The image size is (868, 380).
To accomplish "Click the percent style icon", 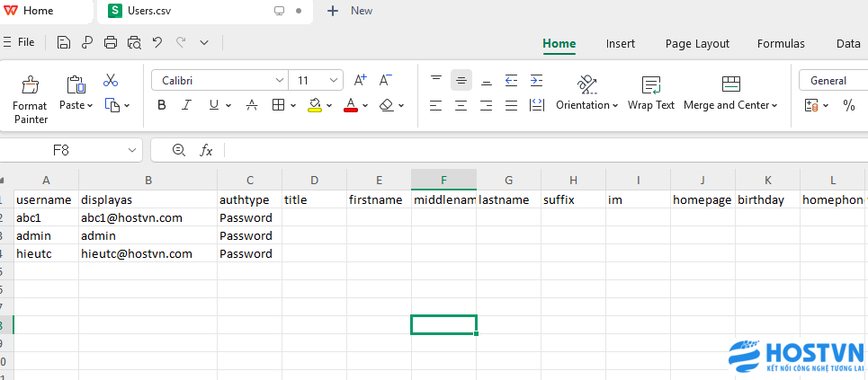I will tap(848, 105).
